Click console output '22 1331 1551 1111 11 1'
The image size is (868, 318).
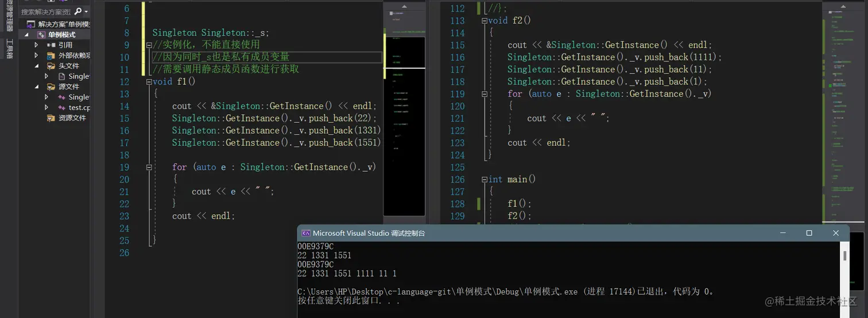point(347,274)
